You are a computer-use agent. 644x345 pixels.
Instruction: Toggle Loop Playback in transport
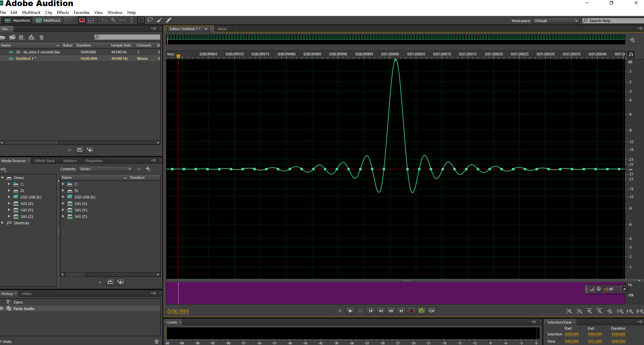tap(422, 311)
